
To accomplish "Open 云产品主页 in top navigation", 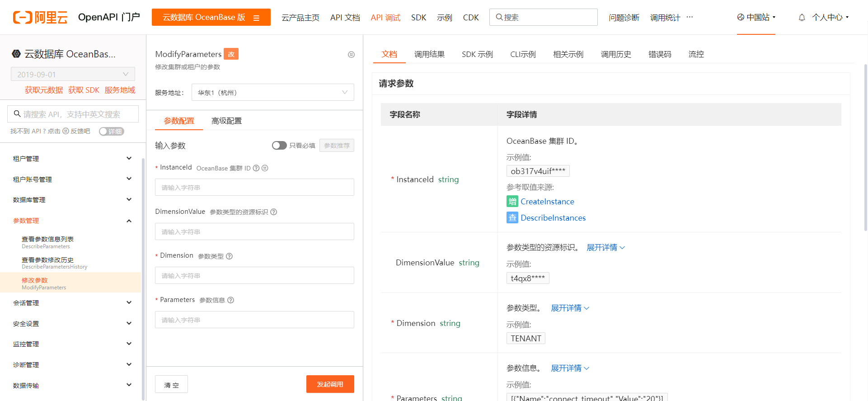I will (x=300, y=18).
